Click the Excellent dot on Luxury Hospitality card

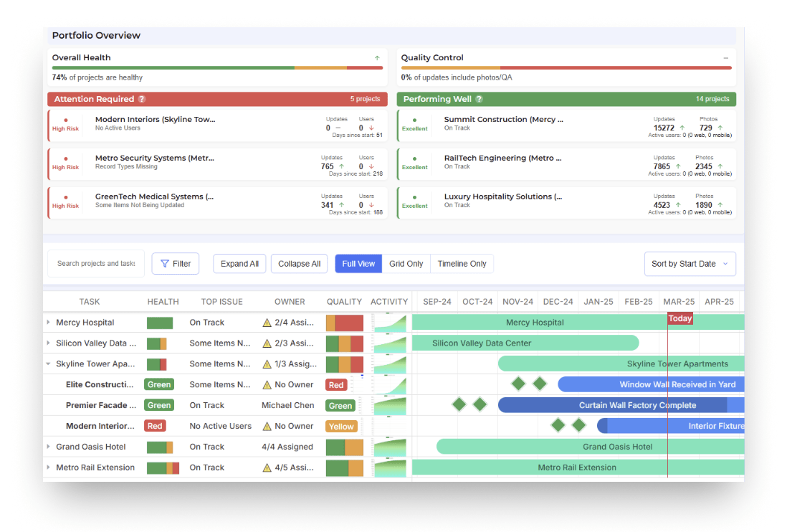pyautogui.click(x=414, y=198)
